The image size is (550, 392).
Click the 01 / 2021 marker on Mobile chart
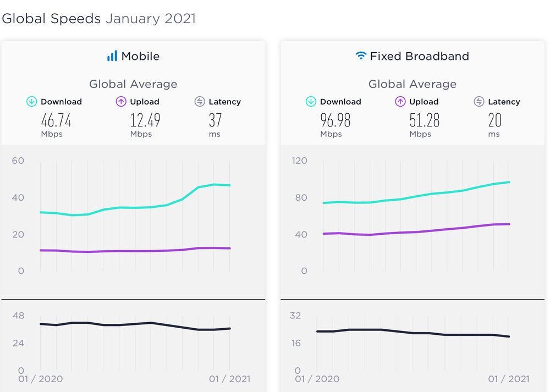(230, 379)
